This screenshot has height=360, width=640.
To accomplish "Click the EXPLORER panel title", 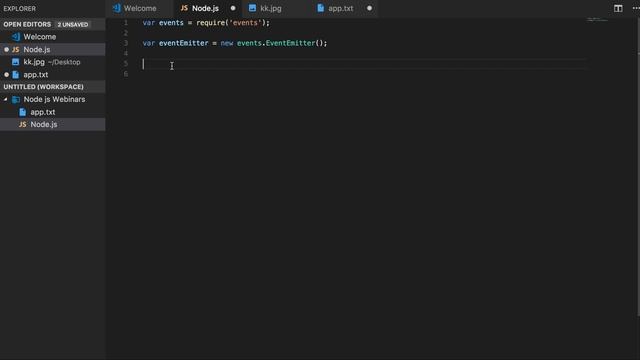I will coord(20,9).
